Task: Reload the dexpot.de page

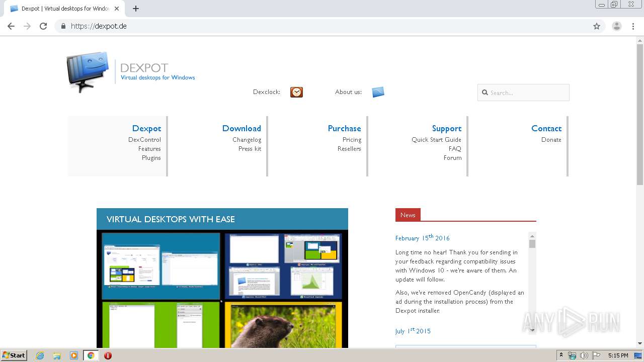Action: 43,26
